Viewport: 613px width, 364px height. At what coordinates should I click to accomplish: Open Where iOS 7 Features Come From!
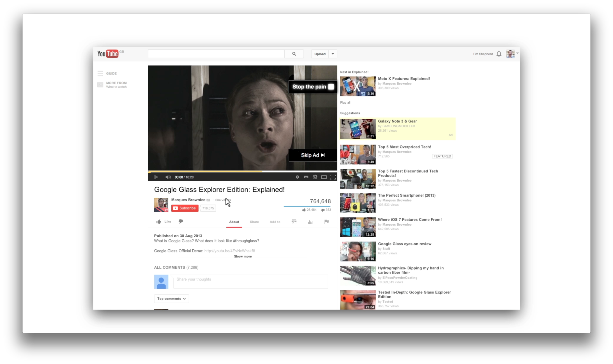tap(409, 219)
